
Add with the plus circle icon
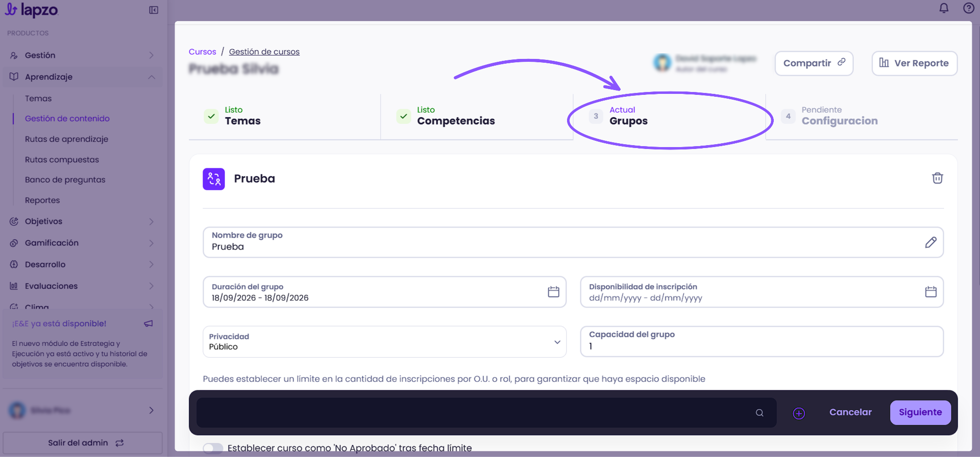[799, 413]
